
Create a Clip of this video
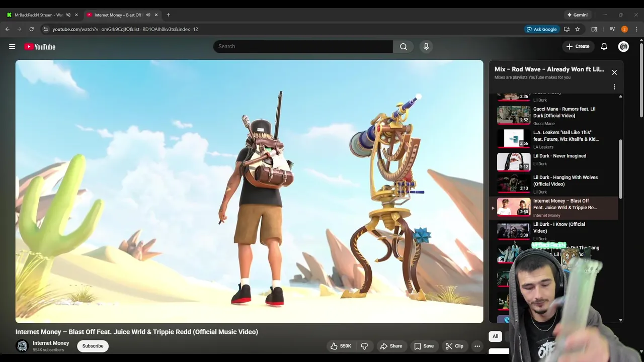point(454,346)
